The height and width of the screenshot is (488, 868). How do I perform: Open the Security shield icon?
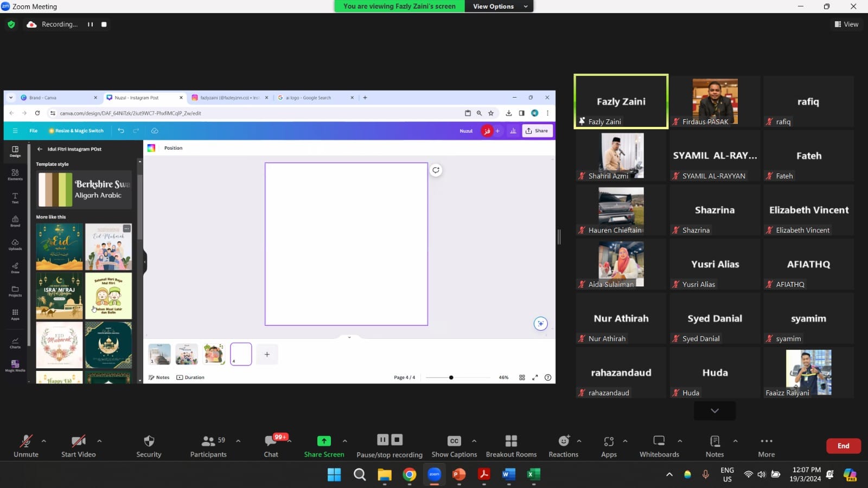[149, 441]
